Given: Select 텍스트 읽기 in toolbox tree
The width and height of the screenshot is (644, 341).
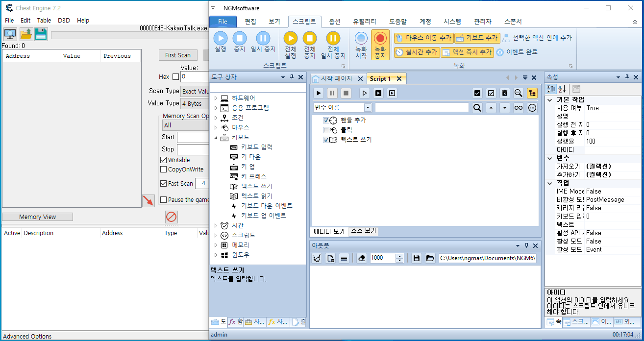Looking at the screenshot, I should pos(256,196).
